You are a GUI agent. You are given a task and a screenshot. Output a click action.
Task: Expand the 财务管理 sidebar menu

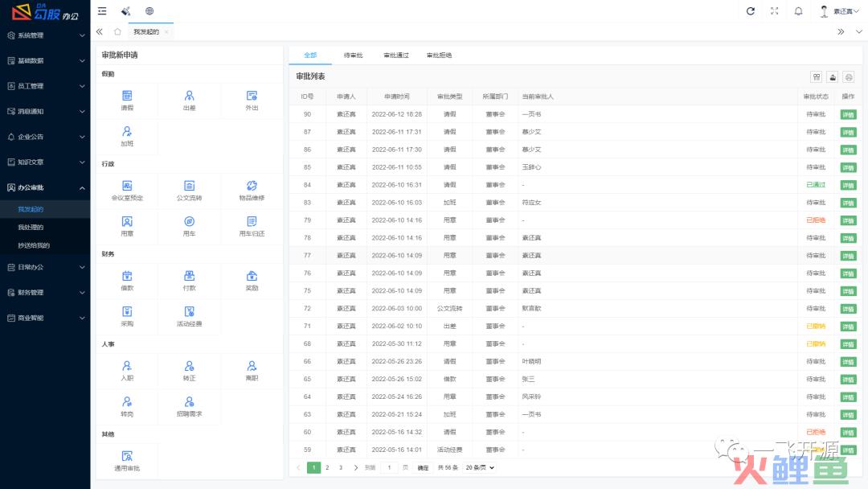point(45,293)
